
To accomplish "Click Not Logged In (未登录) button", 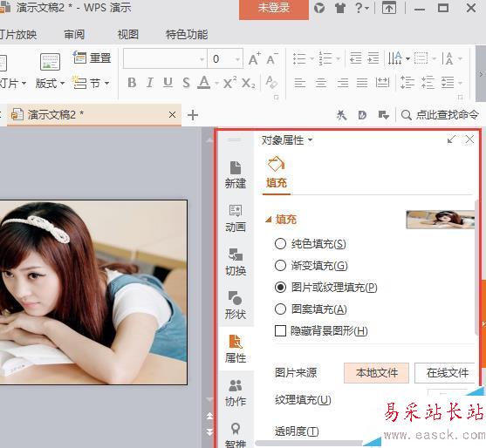I will [x=274, y=9].
